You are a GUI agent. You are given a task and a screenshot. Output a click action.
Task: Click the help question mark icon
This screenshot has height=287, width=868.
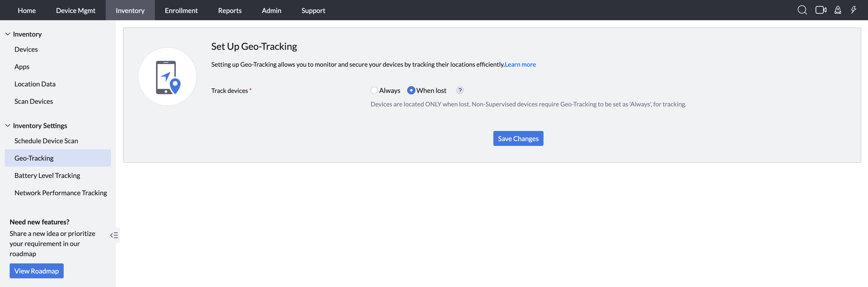coord(460,91)
